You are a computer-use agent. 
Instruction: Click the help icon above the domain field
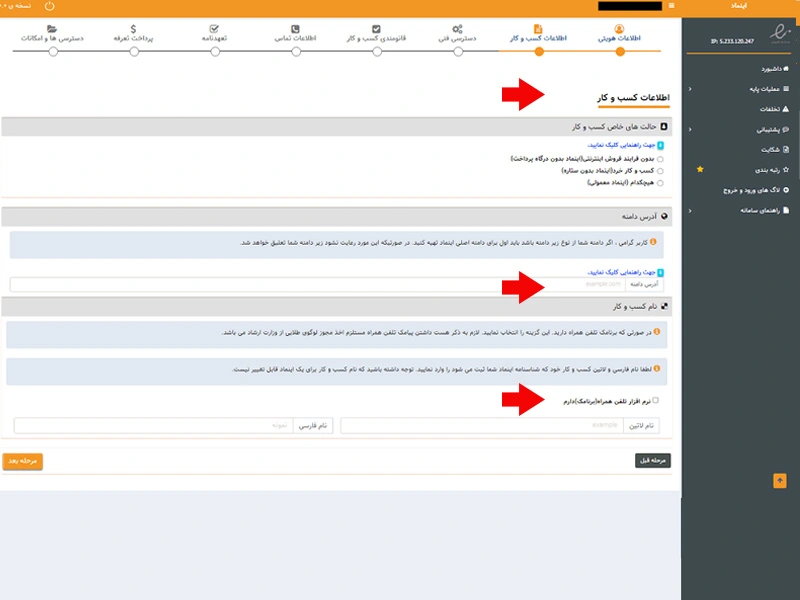[x=661, y=272]
